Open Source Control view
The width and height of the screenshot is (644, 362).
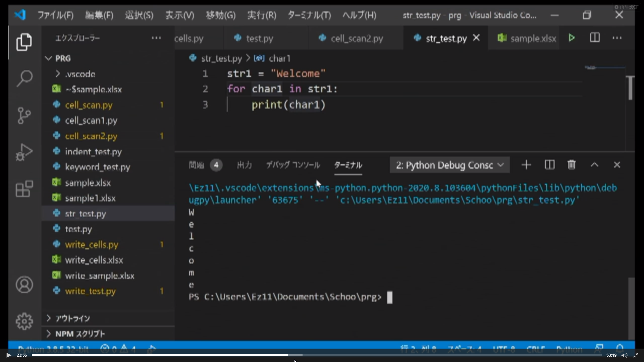coord(24,116)
